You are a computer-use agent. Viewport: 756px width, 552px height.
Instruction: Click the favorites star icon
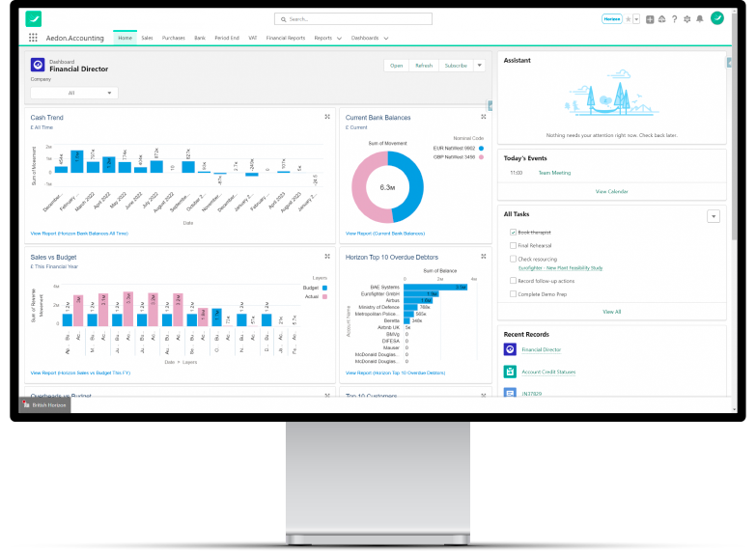pyautogui.click(x=628, y=18)
